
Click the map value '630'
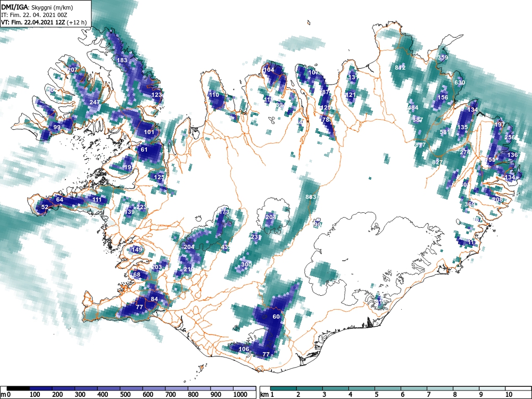460,82
